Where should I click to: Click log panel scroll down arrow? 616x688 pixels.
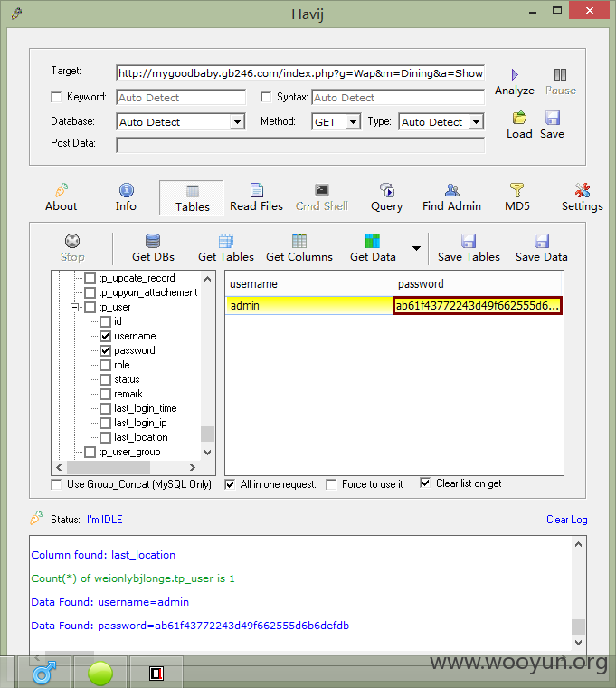click(x=578, y=643)
